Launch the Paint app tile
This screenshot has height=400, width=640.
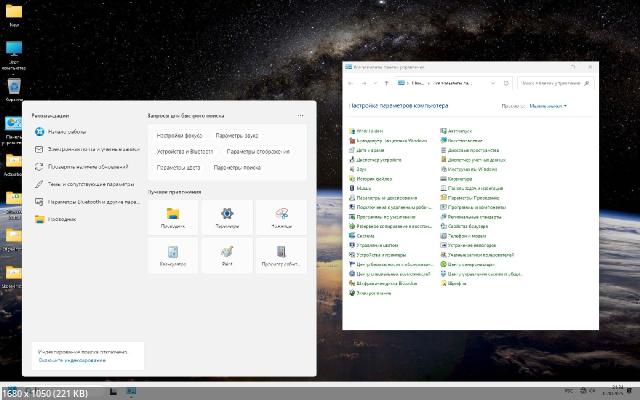[x=227, y=255]
